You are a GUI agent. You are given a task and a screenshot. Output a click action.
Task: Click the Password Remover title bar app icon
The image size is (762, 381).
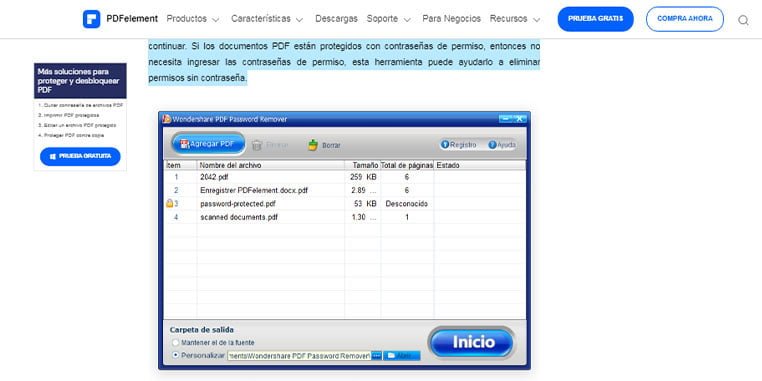coord(167,119)
